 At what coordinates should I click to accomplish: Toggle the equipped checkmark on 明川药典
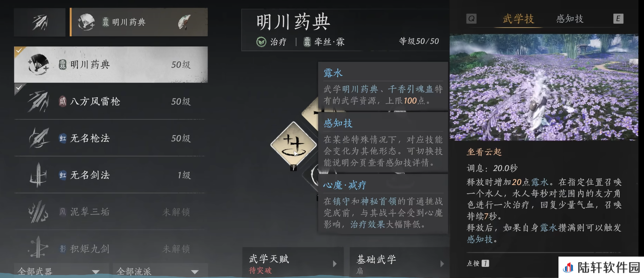pyautogui.click(x=19, y=51)
